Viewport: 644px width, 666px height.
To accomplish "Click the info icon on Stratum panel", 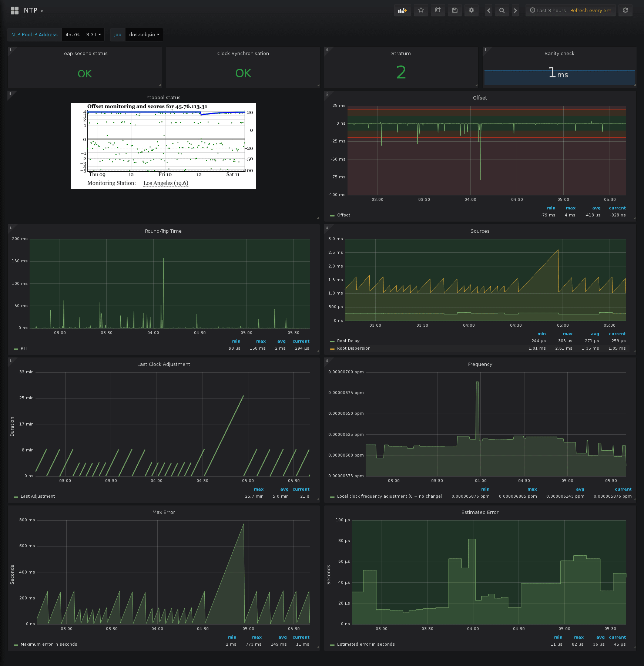I will click(327, 50).
